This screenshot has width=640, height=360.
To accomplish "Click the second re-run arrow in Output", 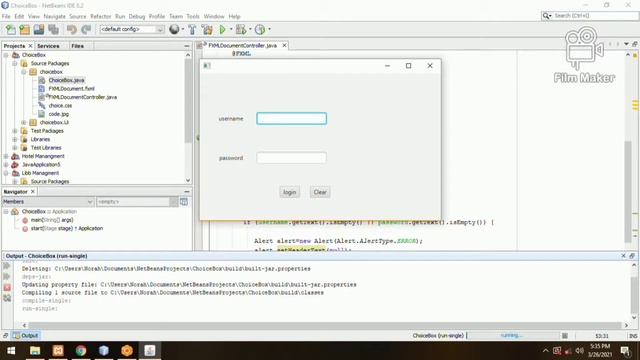I will [x=7, y=277].
